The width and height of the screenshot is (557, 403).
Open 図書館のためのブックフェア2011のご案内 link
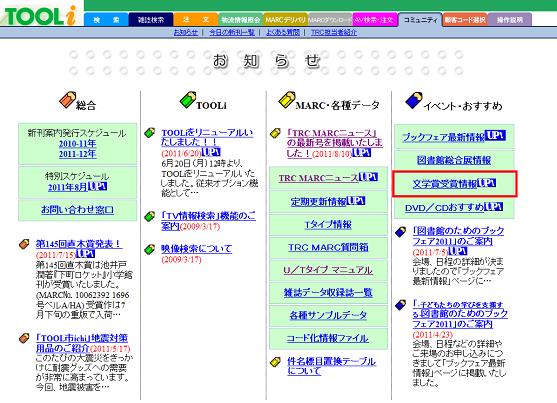tap(458, 236)
